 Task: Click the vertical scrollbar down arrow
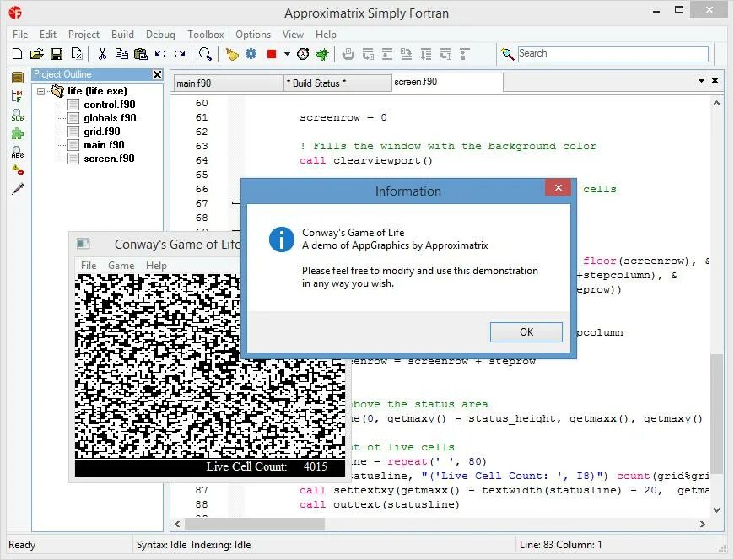coord(716,510)
